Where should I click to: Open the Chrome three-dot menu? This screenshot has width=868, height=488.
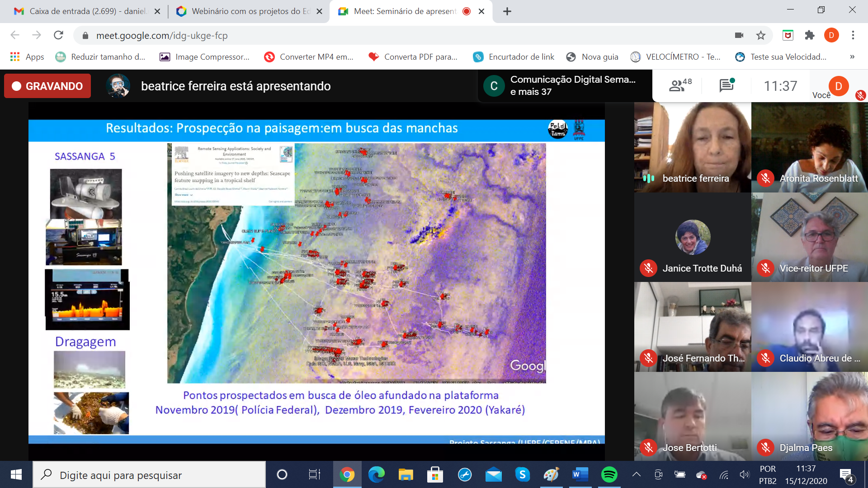click(x=853, y=35)
